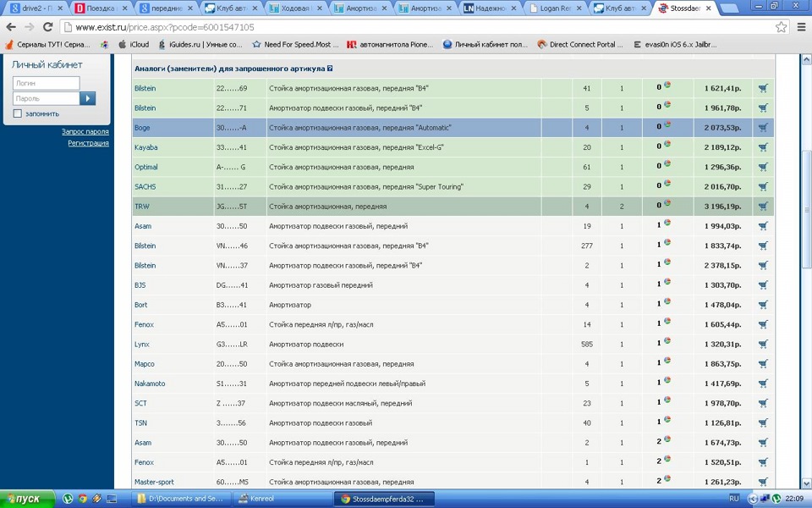
Task: Open the Запрос пароля link
Action: coord(85,132)
